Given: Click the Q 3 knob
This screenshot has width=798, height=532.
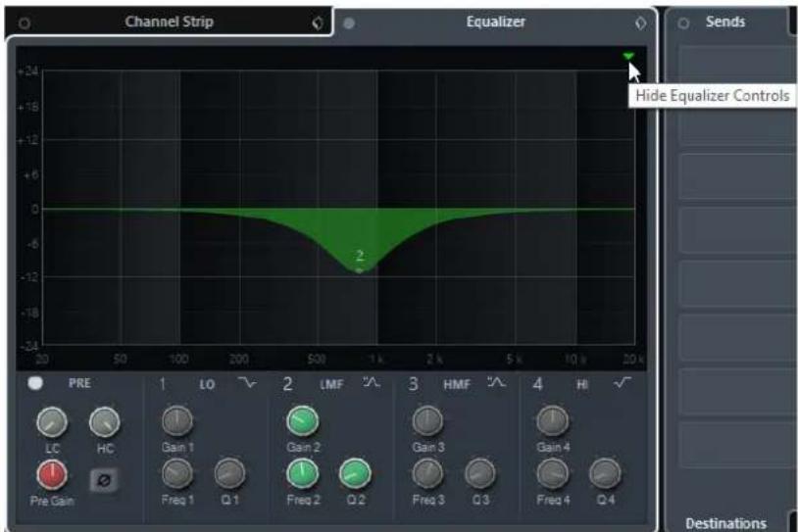Looking at the screenshot, I should point(480,473).
